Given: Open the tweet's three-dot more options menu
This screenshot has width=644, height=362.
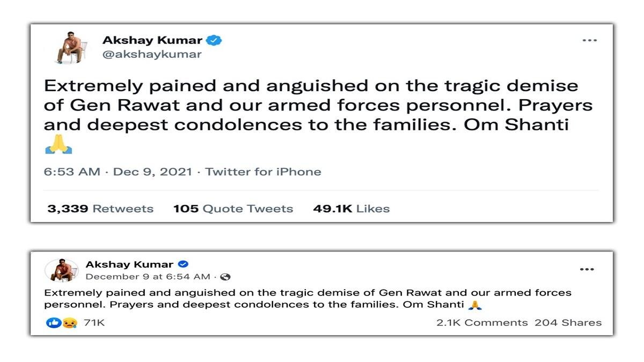Looking at the screenshot, I should click(x=589, y=41).
